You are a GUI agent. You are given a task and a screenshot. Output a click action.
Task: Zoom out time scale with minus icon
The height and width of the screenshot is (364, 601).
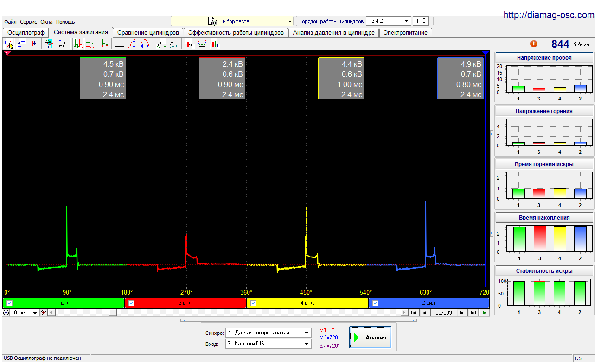(6, 313)
